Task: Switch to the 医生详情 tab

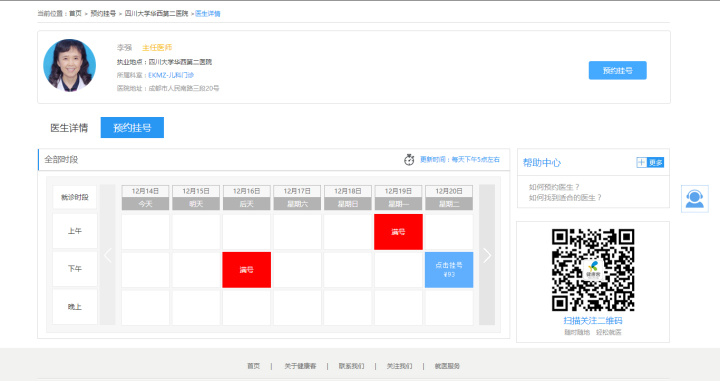Action: pos(69,128)
